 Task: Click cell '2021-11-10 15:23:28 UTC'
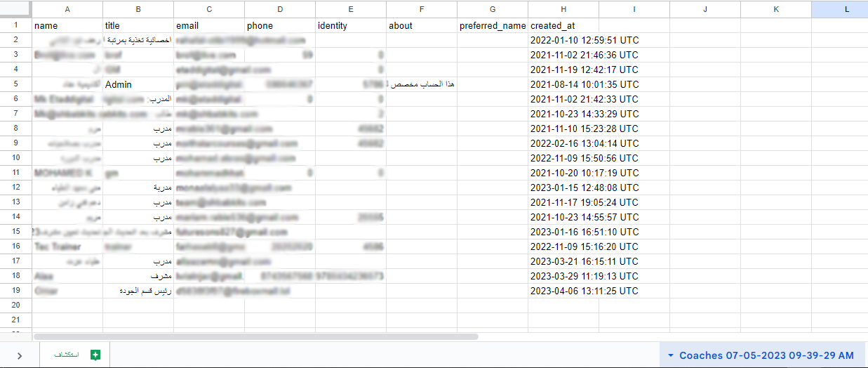(x=585, y=129)
